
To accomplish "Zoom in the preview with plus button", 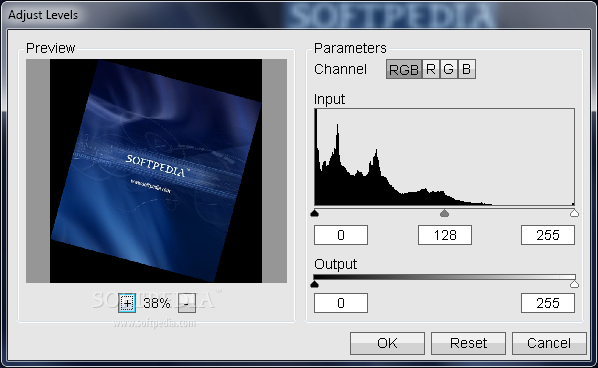I will (x=127, y=303).
